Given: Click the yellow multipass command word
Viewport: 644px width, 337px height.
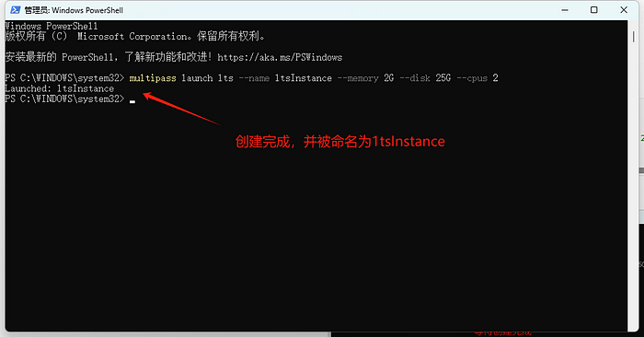Looking at the screenshot, I should 153,78.
